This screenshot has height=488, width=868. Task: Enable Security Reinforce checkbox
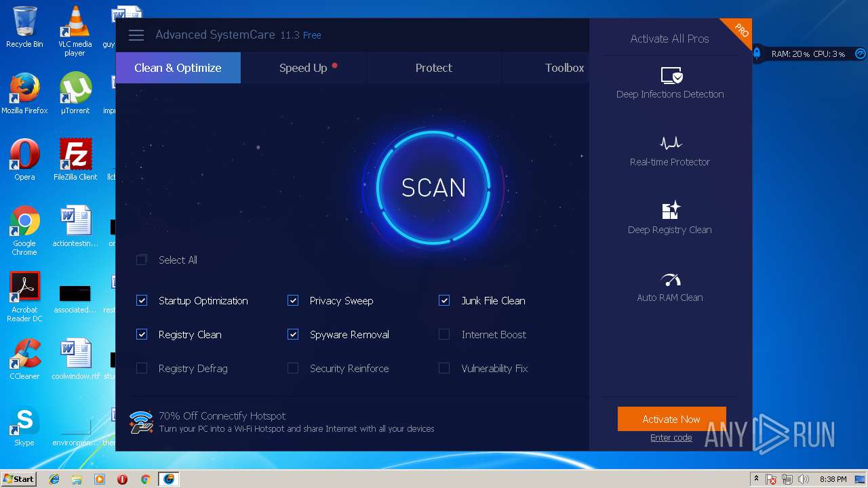pos(293,369)
